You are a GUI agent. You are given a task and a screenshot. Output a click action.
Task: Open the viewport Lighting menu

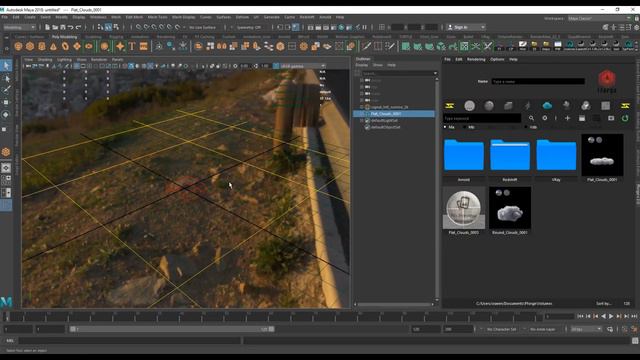point(64,60)
